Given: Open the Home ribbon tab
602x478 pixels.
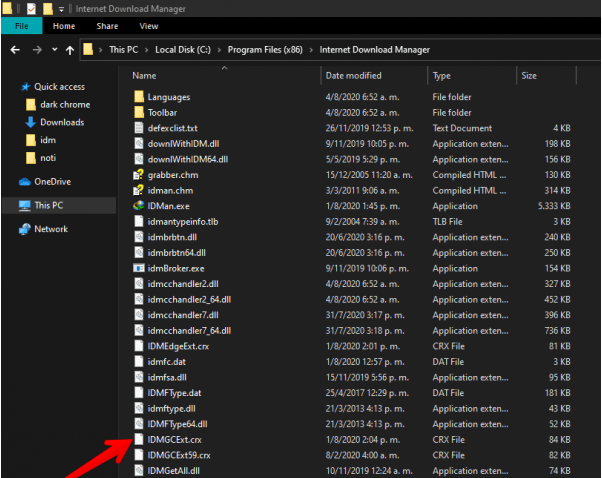Looking at the screenshot, I should (x=64, y=26).
